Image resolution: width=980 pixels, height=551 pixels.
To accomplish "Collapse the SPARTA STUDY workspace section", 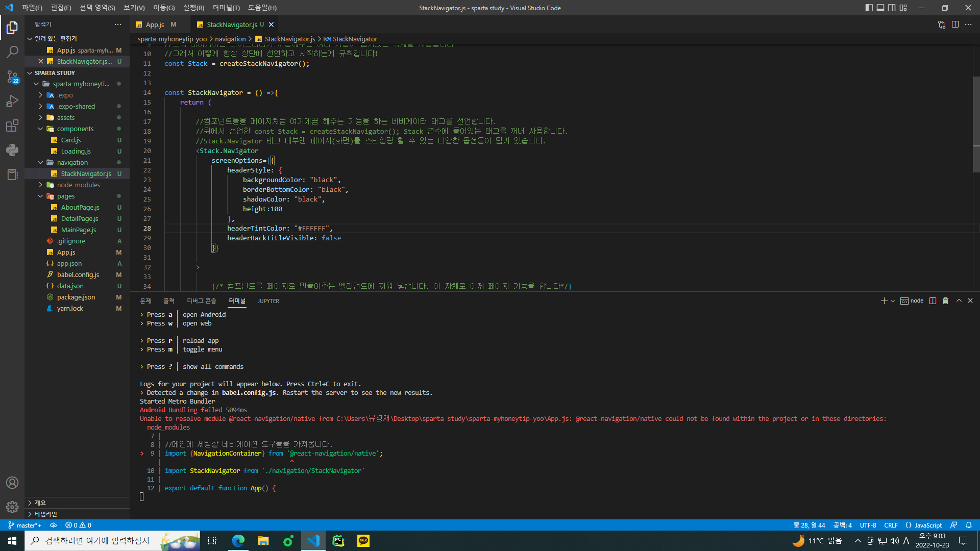I will coord(77,73).
